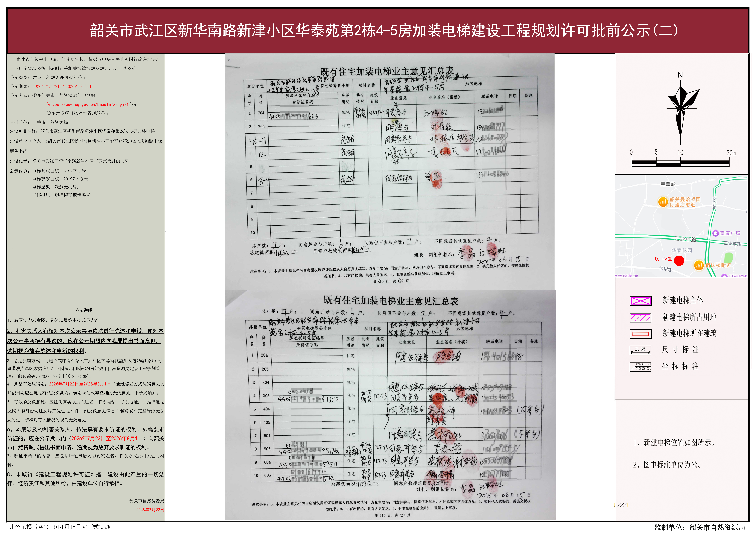Screen dimensions: 756x535
Task: Click the 2.35 dimension legend symbol
Action: click(640, 350)
